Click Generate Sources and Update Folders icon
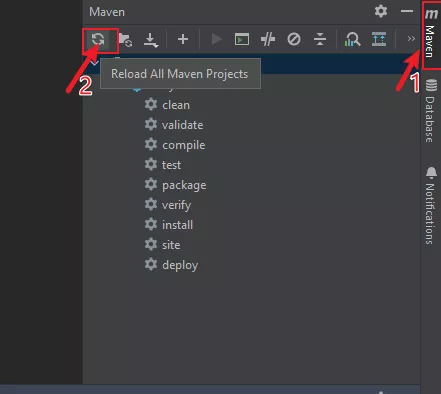 coord(126,40)
